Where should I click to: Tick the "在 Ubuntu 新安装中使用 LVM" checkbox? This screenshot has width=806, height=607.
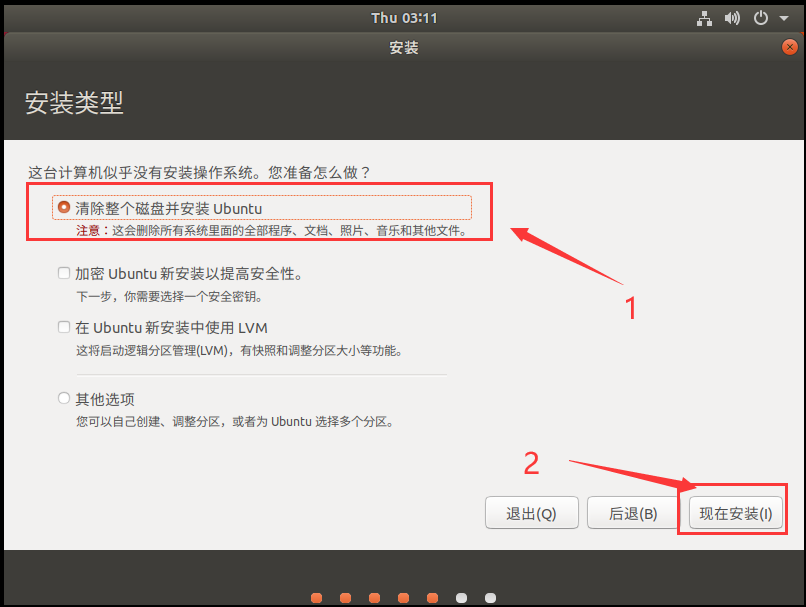tap(64, 327)
